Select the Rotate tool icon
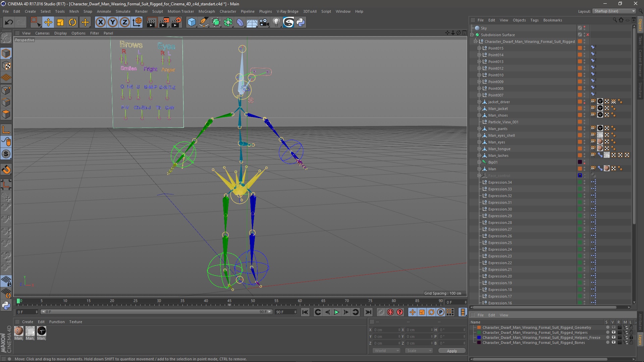 pyautogui.click(x=72, y=22)
